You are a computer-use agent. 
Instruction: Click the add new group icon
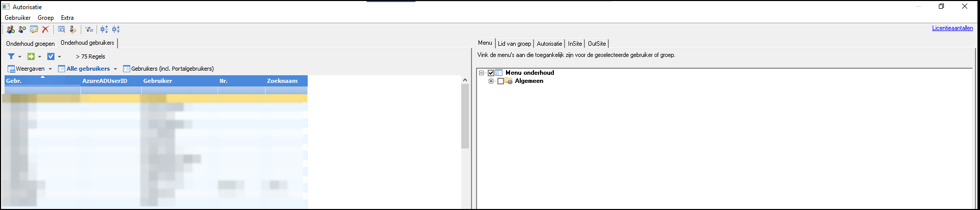coord(10,29)
